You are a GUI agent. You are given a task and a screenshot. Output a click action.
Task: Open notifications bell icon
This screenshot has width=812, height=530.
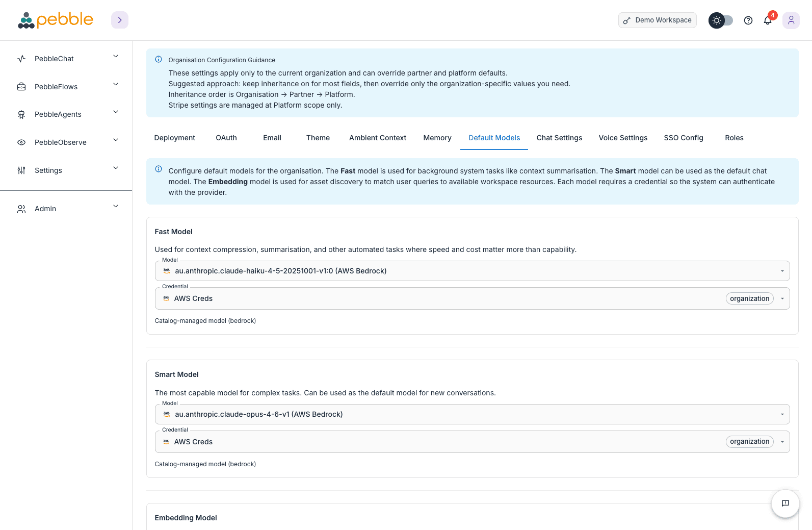click(768, 20)
